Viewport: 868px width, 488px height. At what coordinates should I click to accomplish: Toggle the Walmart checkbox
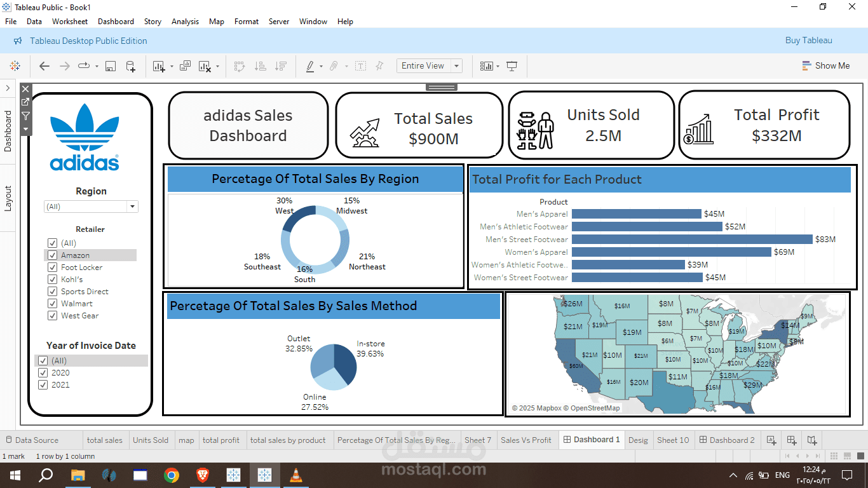point(52,304)
